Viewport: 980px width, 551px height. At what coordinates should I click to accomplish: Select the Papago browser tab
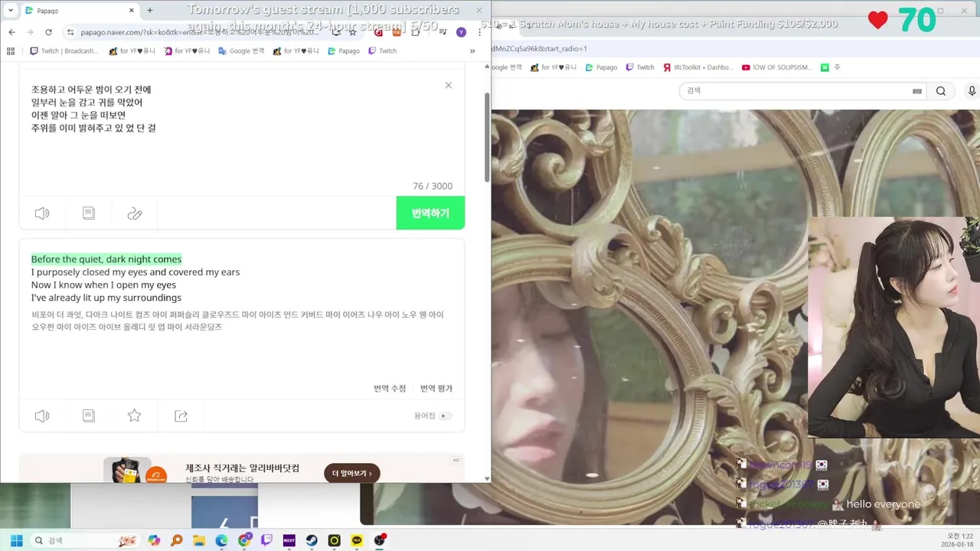[79, 11]
